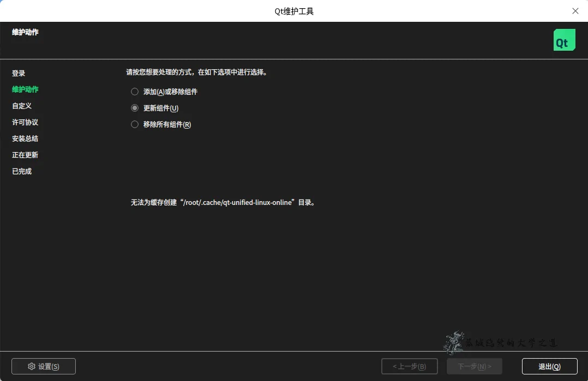Select the 添加或移除组件 radio button
The height and width of the screenshot is (381, 588).
[135, 92]
